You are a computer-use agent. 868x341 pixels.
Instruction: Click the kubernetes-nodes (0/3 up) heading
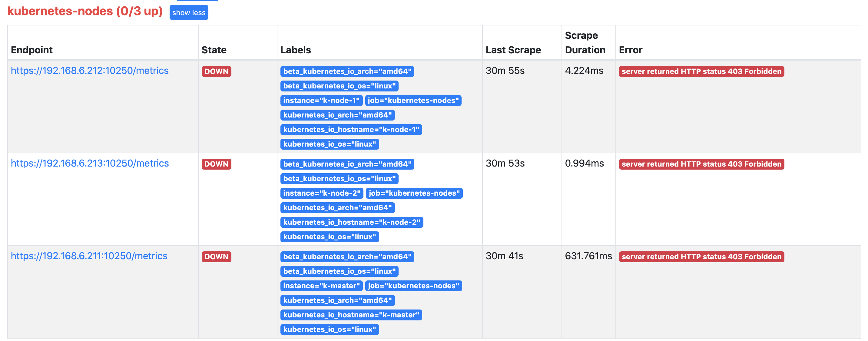click(x=85, y=11)
